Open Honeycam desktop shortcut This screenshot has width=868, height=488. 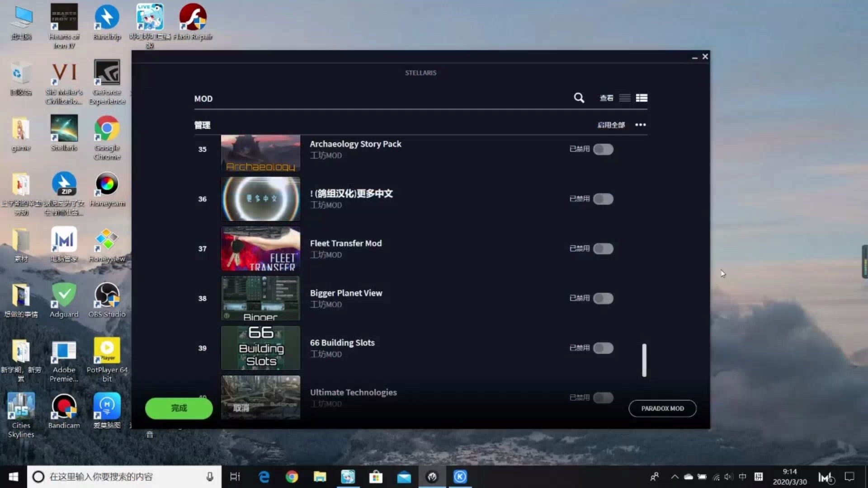(107, 189)
